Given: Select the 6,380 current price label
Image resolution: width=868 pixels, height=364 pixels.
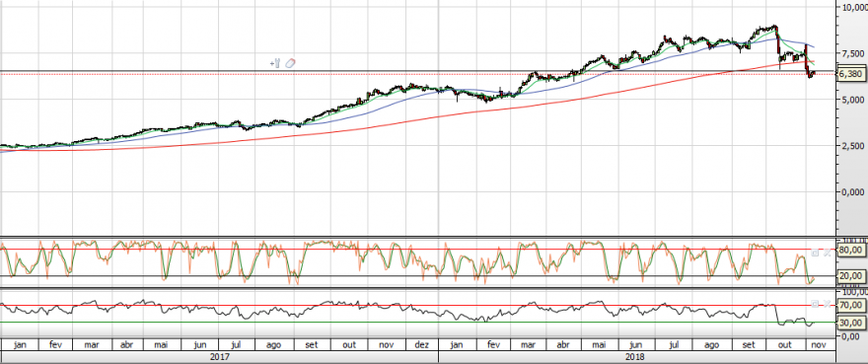Looking at the screenshot, I should point(850,74).
